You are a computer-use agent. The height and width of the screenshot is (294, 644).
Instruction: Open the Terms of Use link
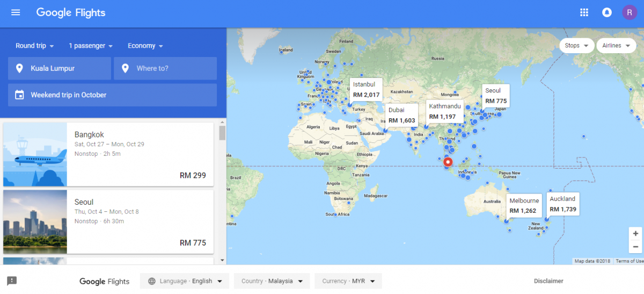pos(630,261)
